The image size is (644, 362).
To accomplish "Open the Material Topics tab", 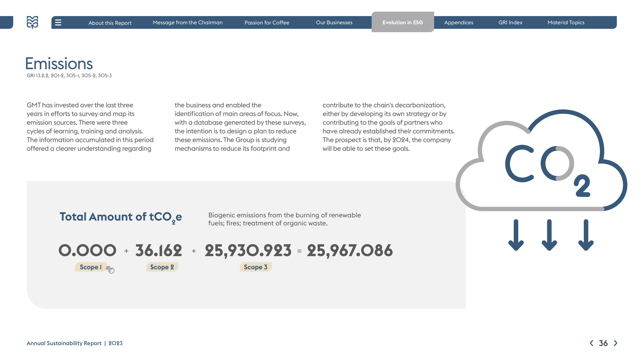I will coord(566,23).
